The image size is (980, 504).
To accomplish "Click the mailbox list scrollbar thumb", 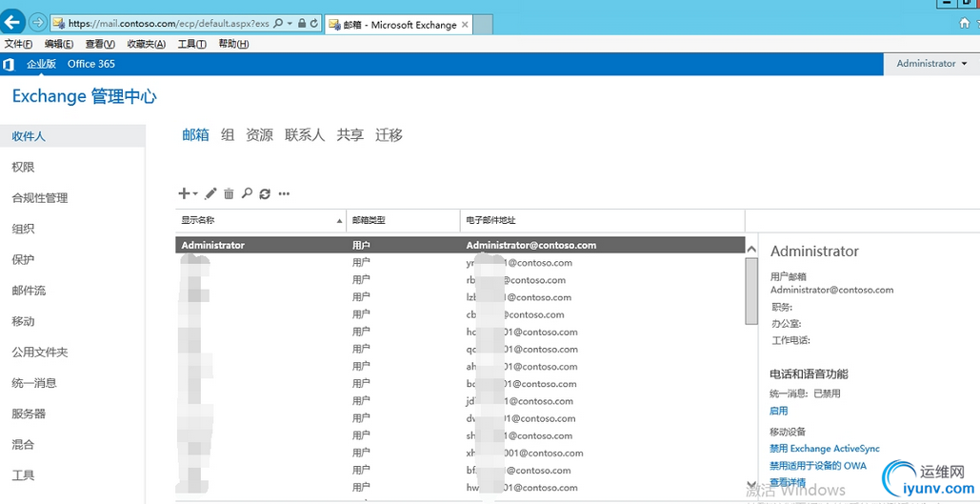I will point(751,291).
